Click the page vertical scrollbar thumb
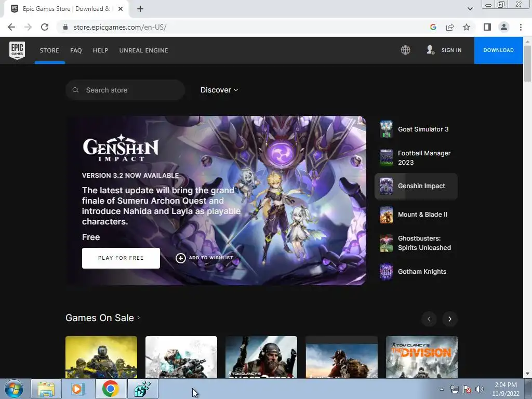This screenshot has width=532, height=399. tap(527, 63)
